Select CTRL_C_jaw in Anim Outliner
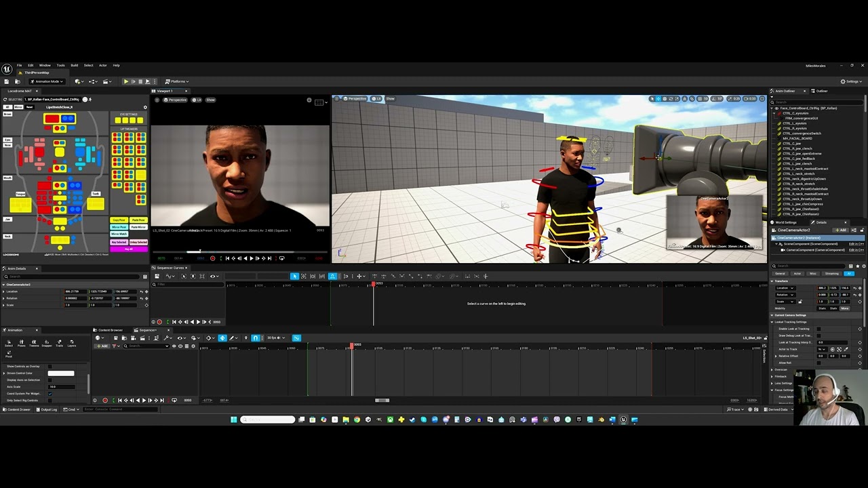This screenshot has height=488, width=868. click(791, 144)
